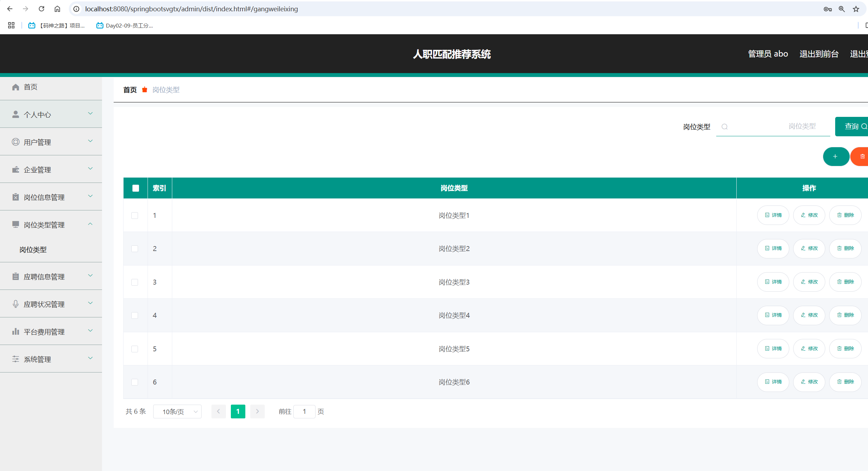Open the password key icon in address bar
Viewport: 868px width, 471px height.
click(828, 9)
